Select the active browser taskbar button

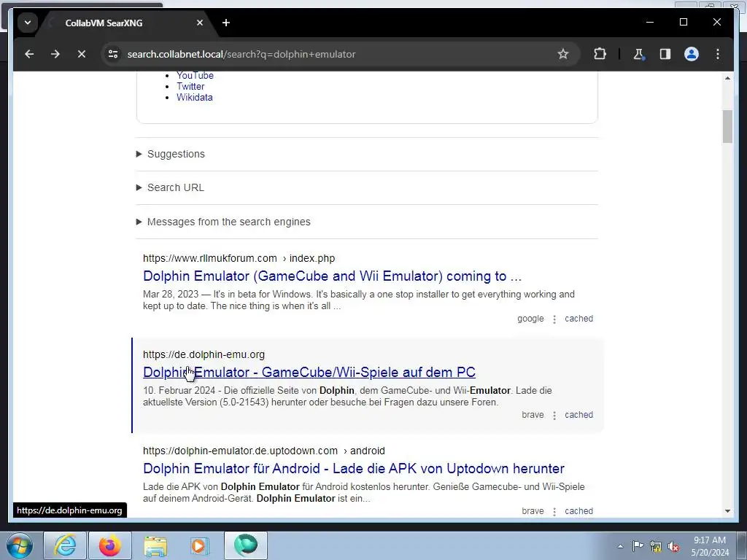point(246,545)
